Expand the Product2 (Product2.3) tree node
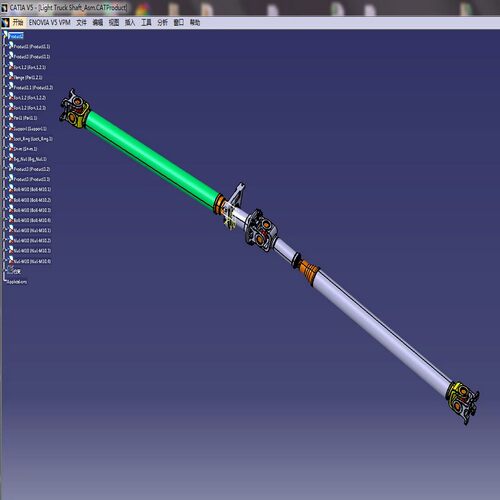Screen dimensions: 500x500 click(x=5, y=179)
